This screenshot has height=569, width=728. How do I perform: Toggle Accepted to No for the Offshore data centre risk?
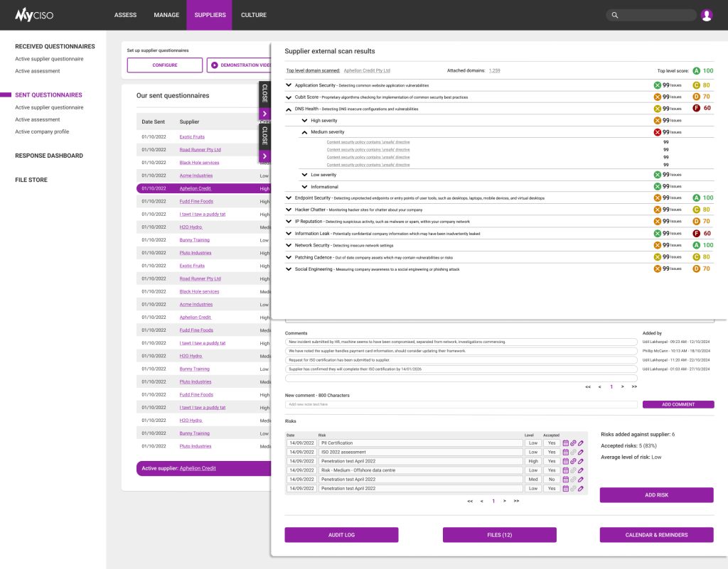coord(552,470)
